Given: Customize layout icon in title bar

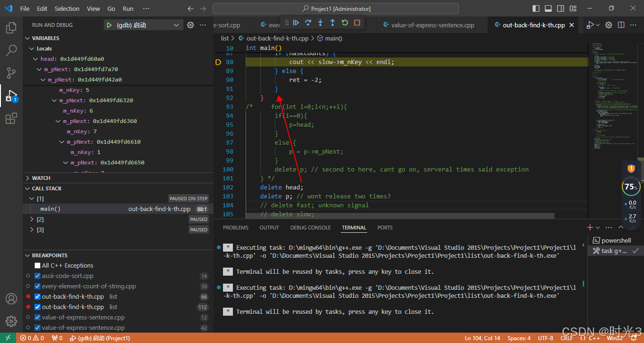Looking at the screenshot, I should (x=573, y=8).
